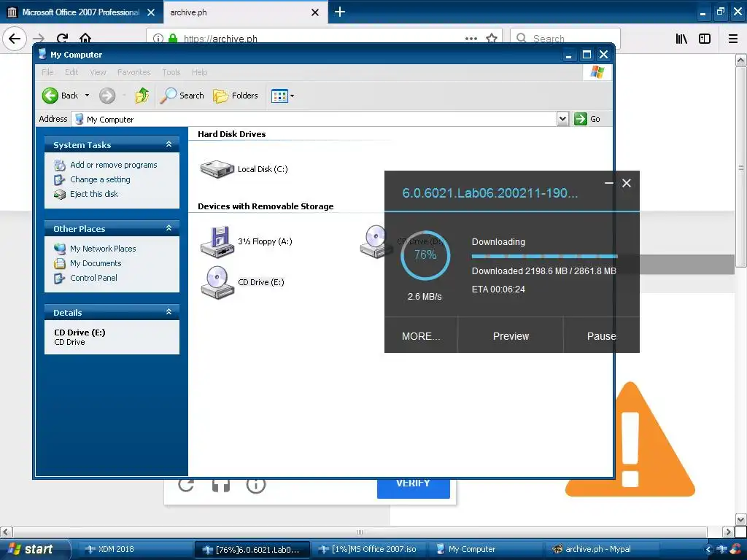
Task: Click the download progress bar
Action: pyautogui.click(x=544, y=256)
